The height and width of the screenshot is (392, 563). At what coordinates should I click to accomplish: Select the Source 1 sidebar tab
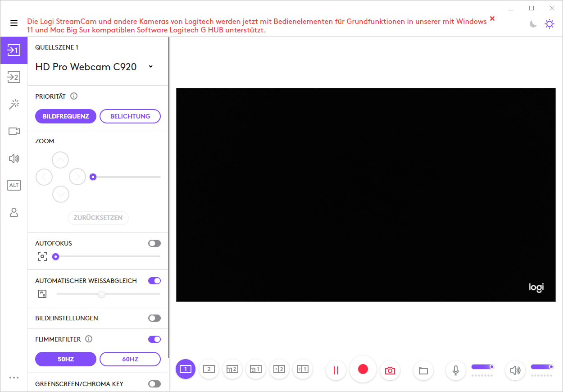pos(14,50)
